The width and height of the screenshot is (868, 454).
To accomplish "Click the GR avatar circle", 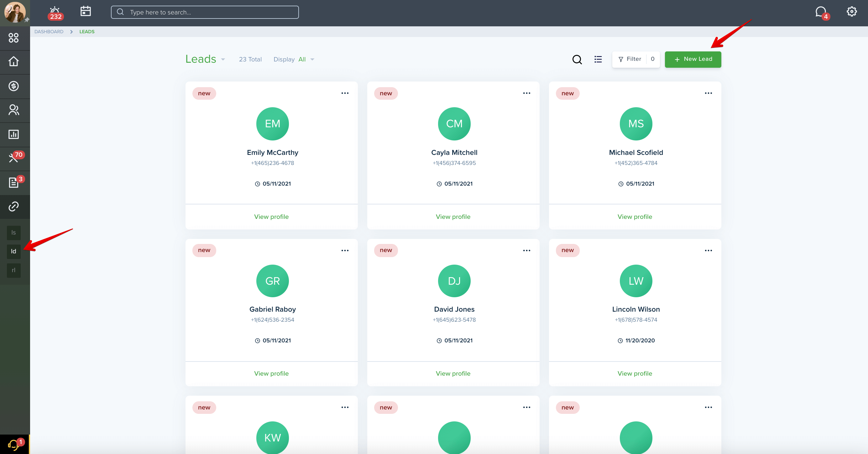I will point(272,281).
